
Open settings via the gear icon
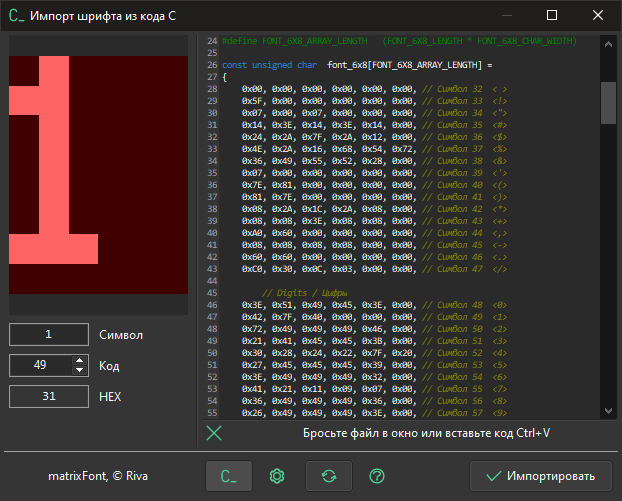click(279, 476)
